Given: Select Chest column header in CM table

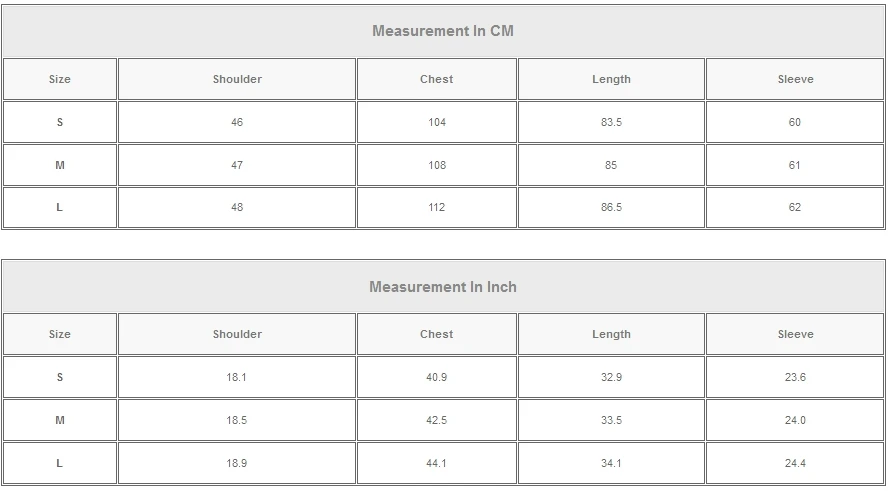Looking at the screenshot, I should pyautogui.click(x=437, y=79).
